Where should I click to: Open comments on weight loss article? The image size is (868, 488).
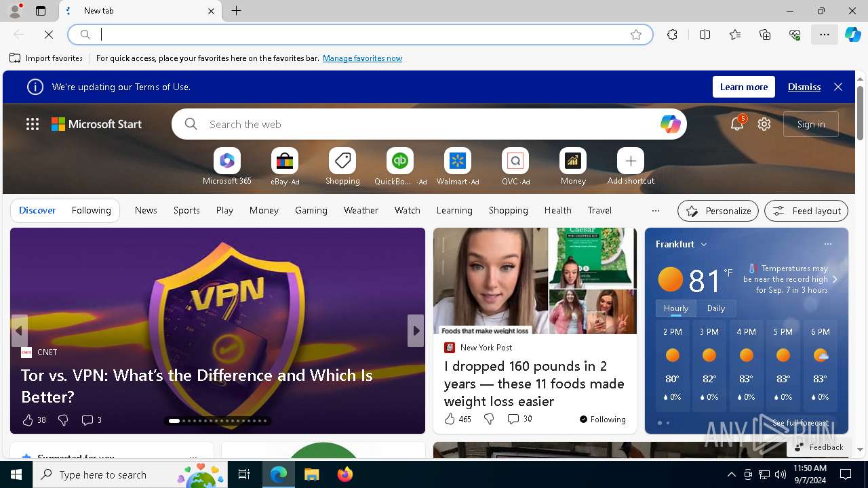point(520,419)
